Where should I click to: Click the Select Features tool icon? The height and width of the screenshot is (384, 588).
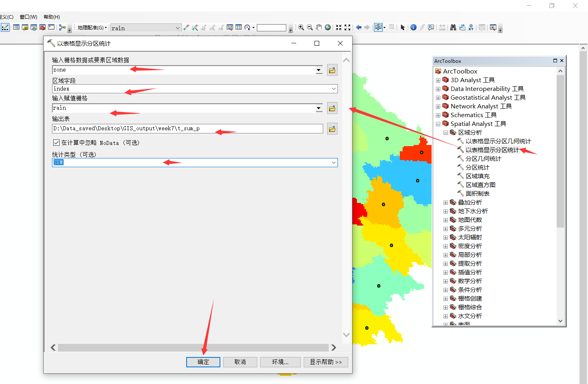(378, 27)
